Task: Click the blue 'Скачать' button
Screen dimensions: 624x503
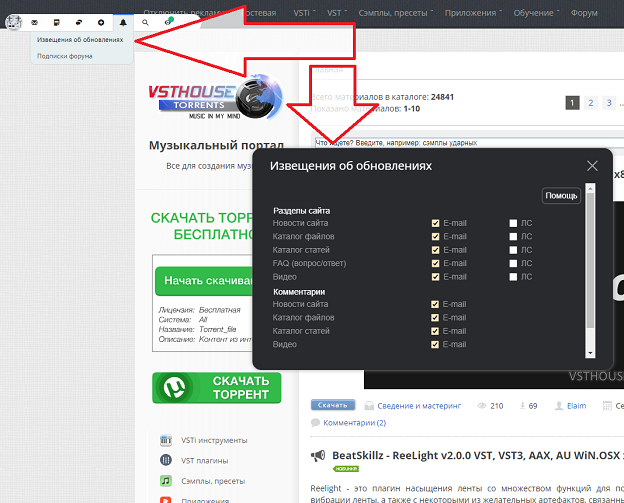Action: pos(333,405)
